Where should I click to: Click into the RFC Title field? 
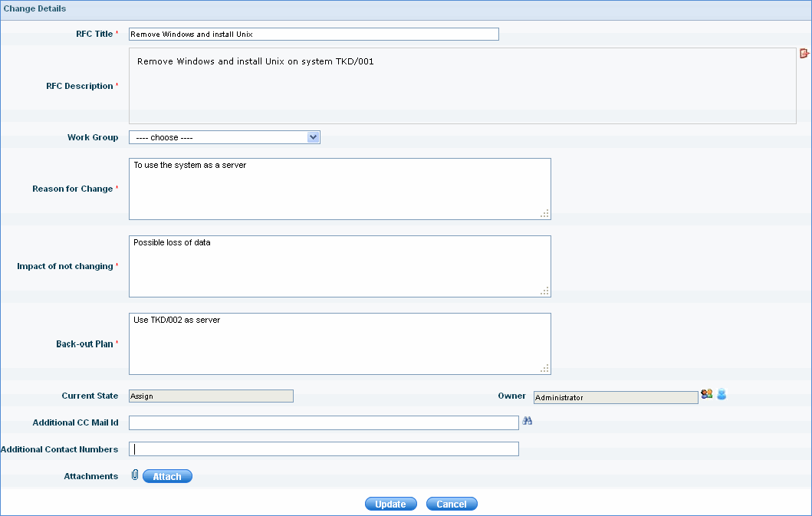pos(313,34)
